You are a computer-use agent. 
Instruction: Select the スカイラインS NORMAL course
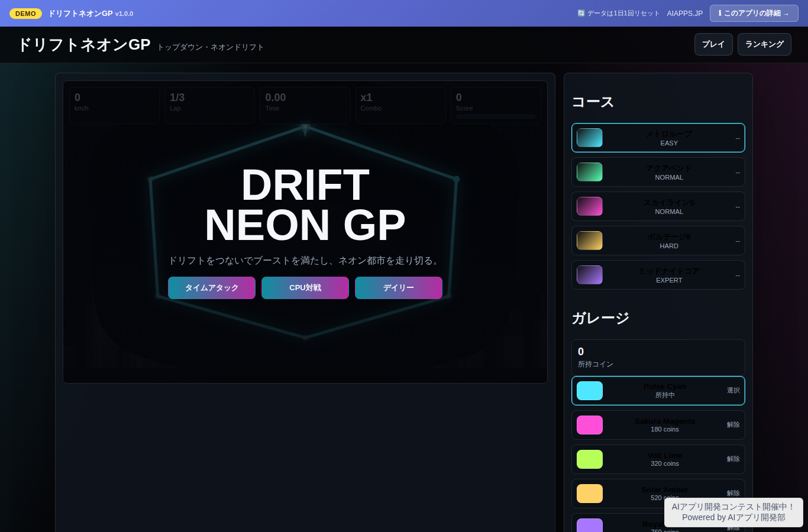click(658, 206)
